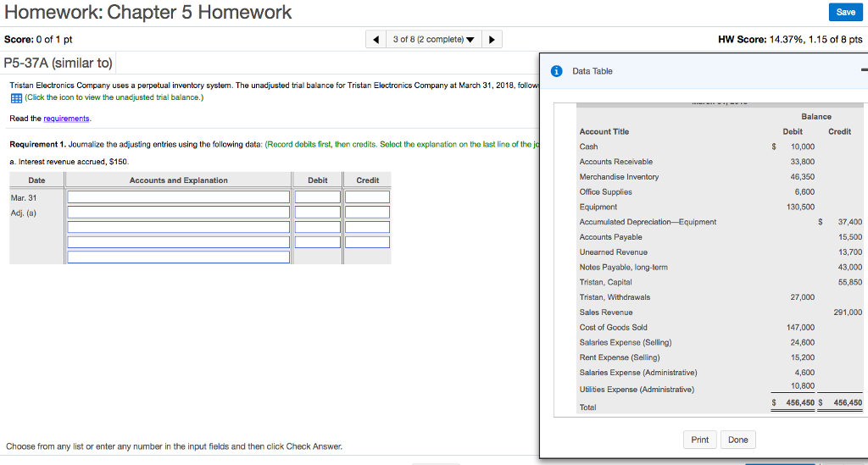Open the unadjusted trial balance table icon
868x465 pixels.
pos(16,98)
